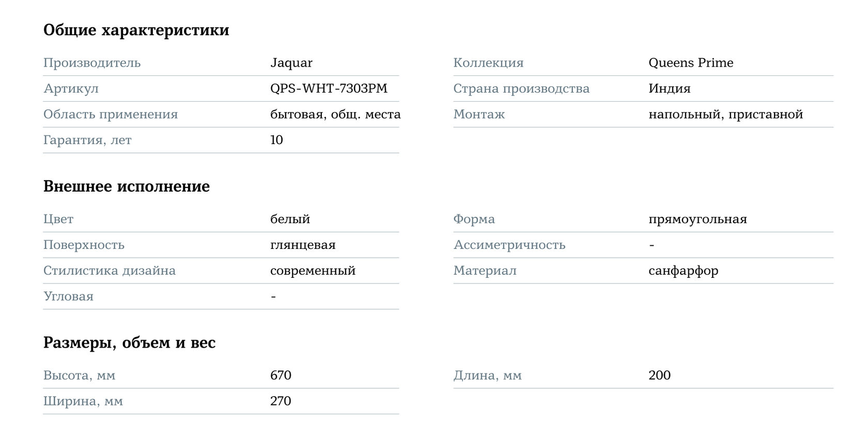Select the "Queens Prime" collection value
This screenshot has height=440, width=868.
click(x=690, y=63)
